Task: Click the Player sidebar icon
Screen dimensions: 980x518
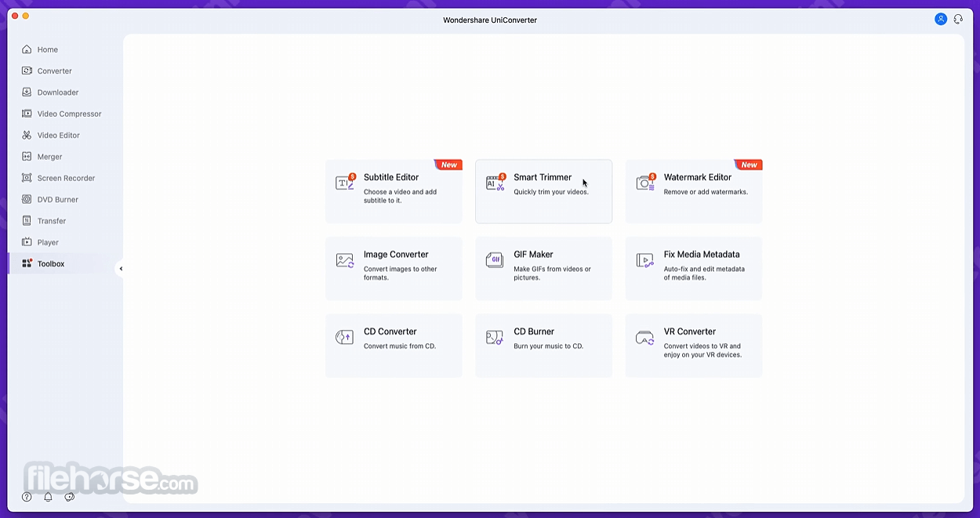Action: pyautogui.click(x=27, y=242)
